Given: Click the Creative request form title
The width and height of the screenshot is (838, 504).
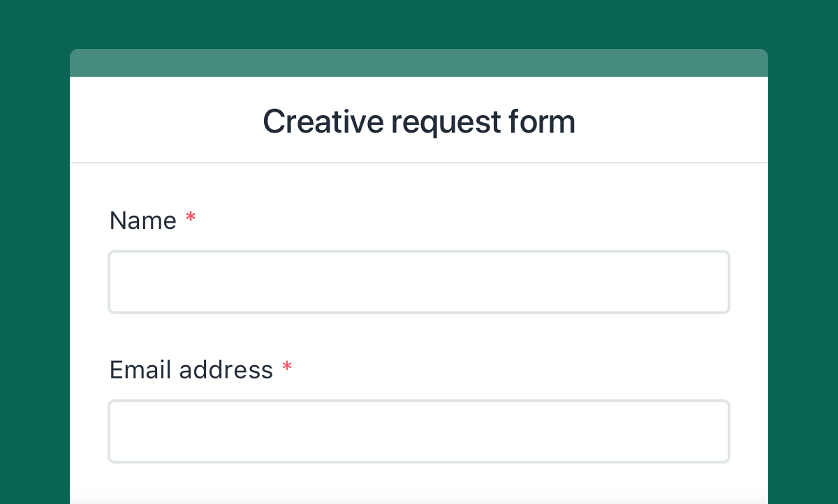Looking at the screenshot, I should click(x=419, y=121).
